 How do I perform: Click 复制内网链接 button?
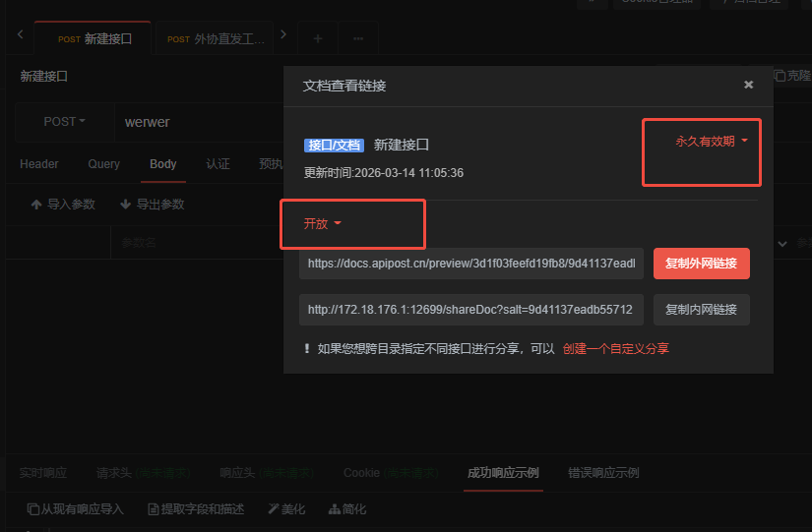point(701,310)
